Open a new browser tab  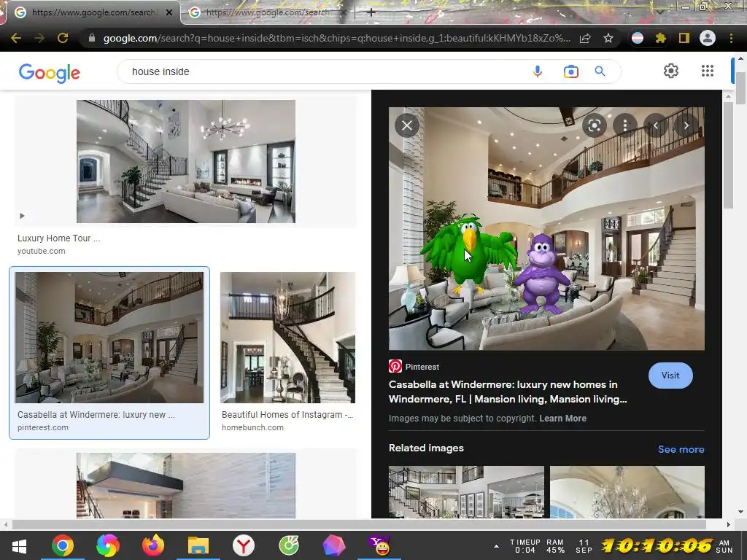click(371, 13)
